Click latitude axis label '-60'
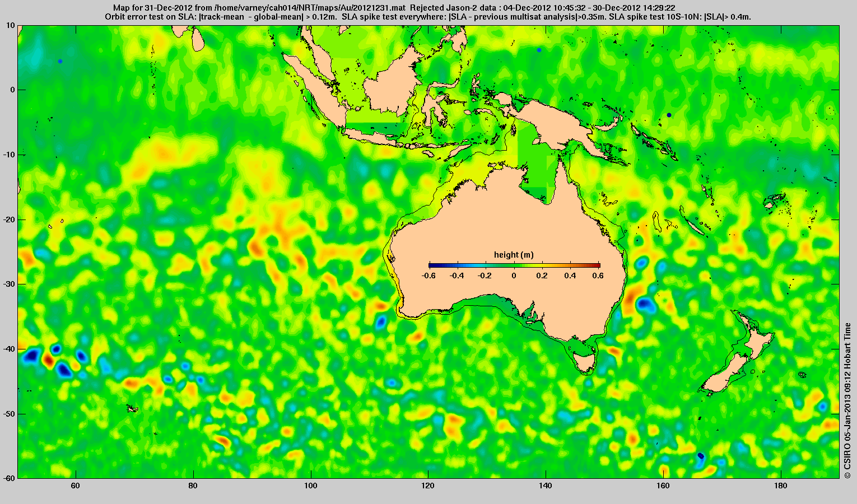Screen dimensions: 857x504 (10, 478)
